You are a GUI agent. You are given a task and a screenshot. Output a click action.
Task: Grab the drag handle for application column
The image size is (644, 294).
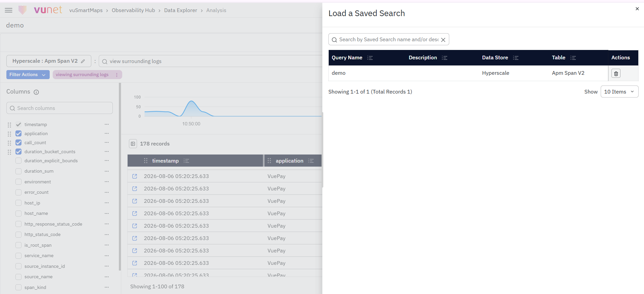coord(9,134)
